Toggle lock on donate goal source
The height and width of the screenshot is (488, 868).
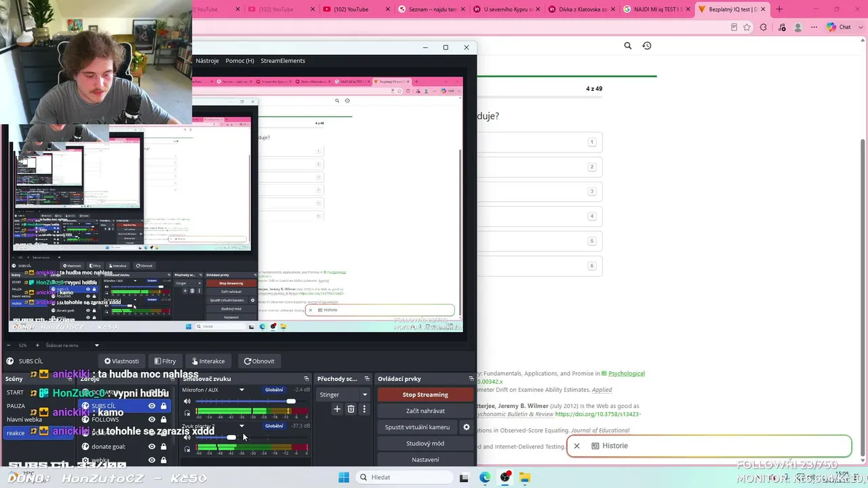tap(163, 447)
